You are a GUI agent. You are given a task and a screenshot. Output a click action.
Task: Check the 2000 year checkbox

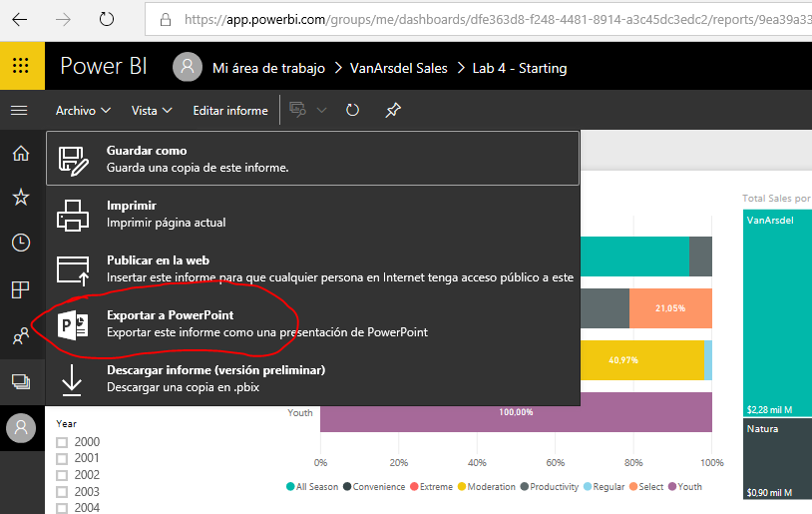(x=62, y=442)
